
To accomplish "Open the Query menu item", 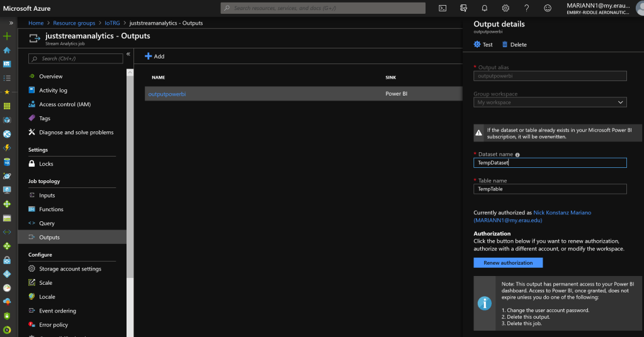I will [47, 223].
